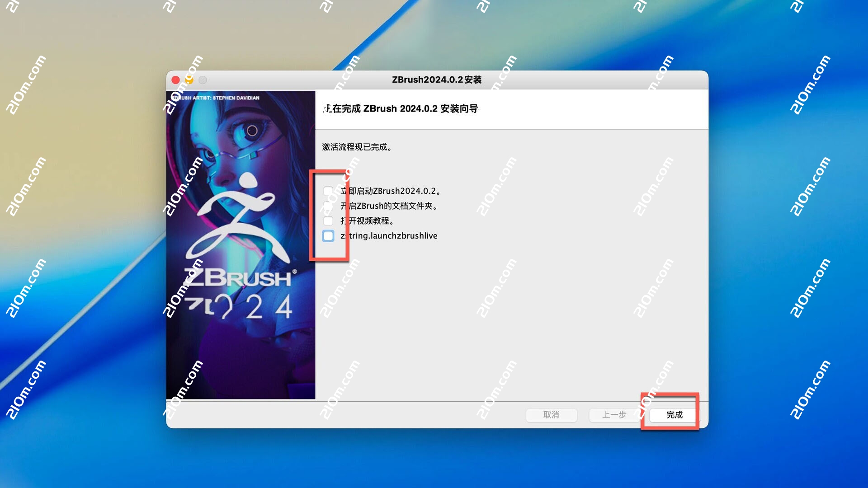This screenshot has height=488, width=868.
Task: Click the STEPHEN DAVIDIAN artist credit
Action: point(215,98)
